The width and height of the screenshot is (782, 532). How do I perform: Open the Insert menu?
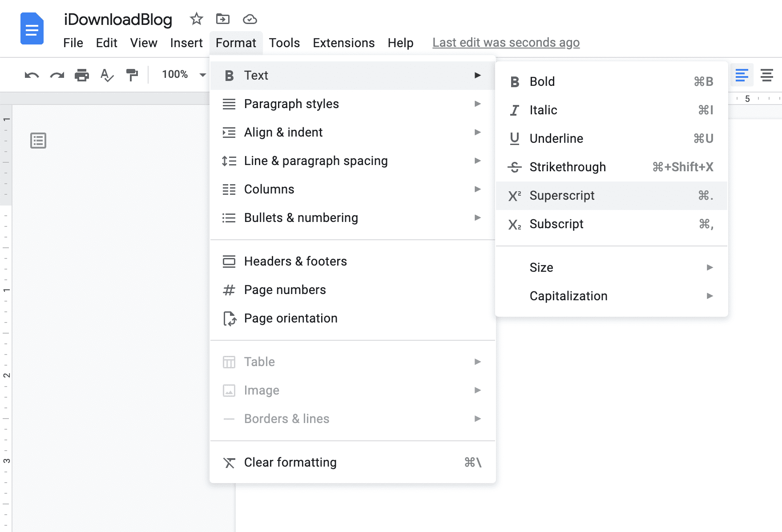pos(186,43)
